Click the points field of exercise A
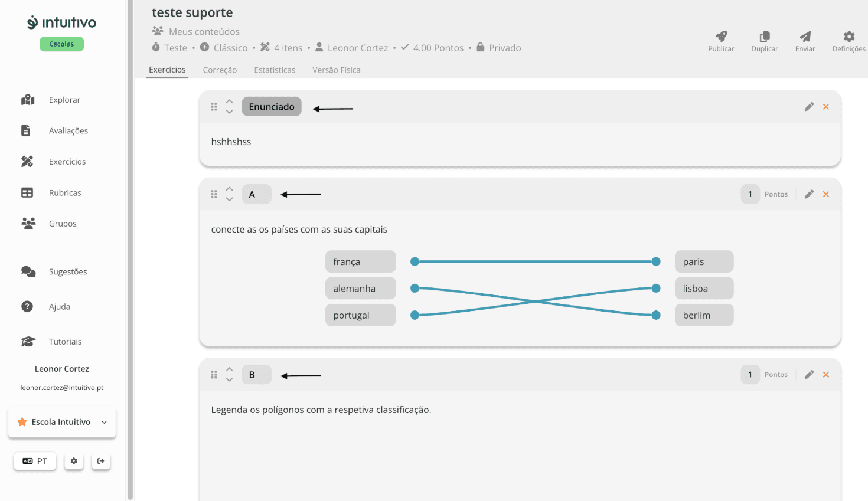Viewport: 868px width, 501px height. 750,194
